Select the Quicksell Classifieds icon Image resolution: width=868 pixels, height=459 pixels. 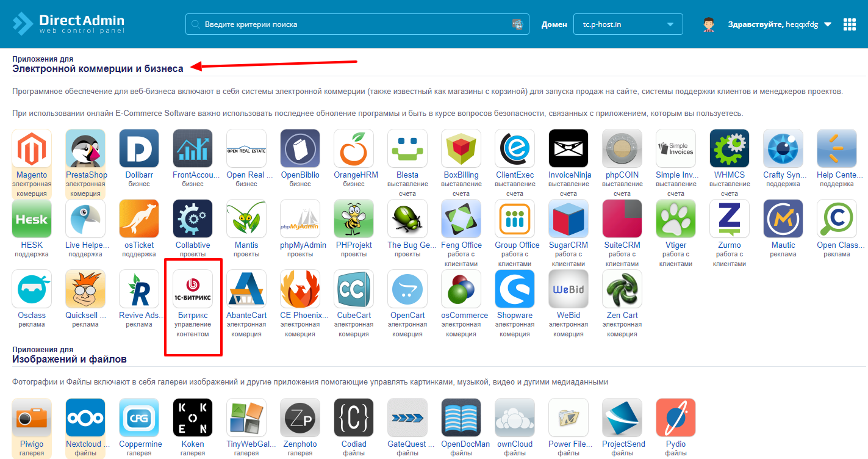coord(85,289)
